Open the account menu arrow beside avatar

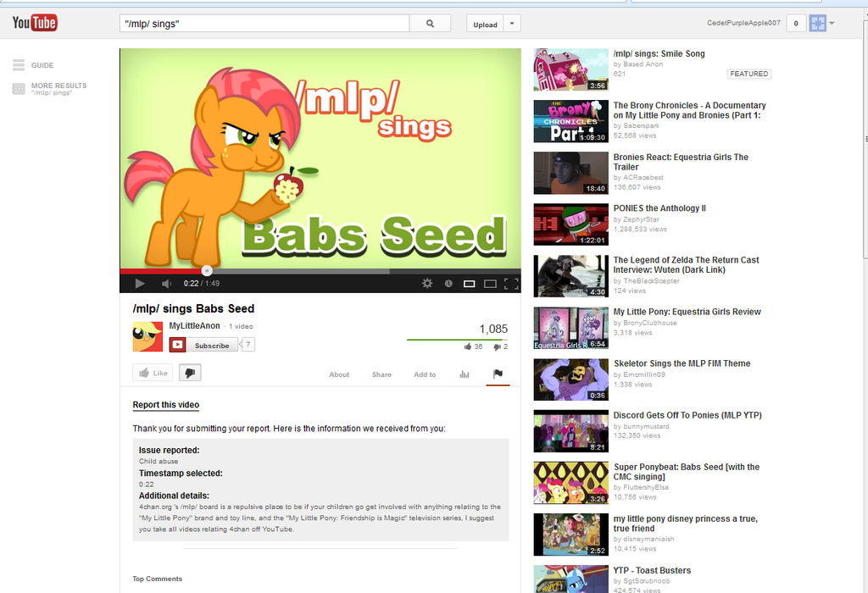(832, 23)
